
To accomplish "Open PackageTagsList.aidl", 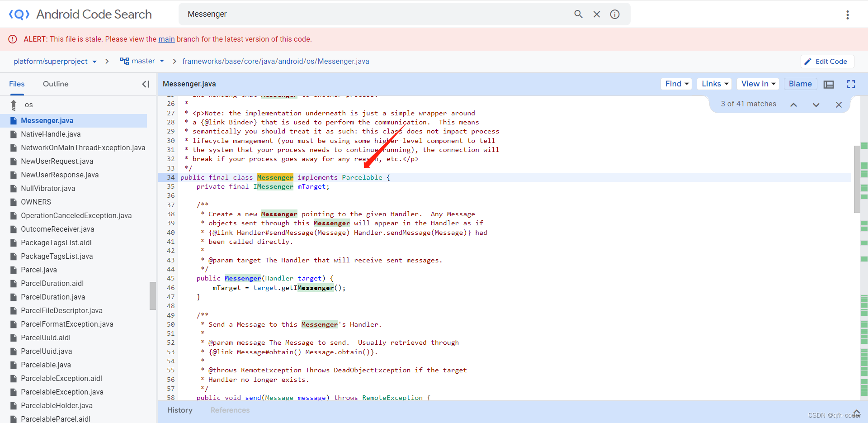I will (56, 243).
